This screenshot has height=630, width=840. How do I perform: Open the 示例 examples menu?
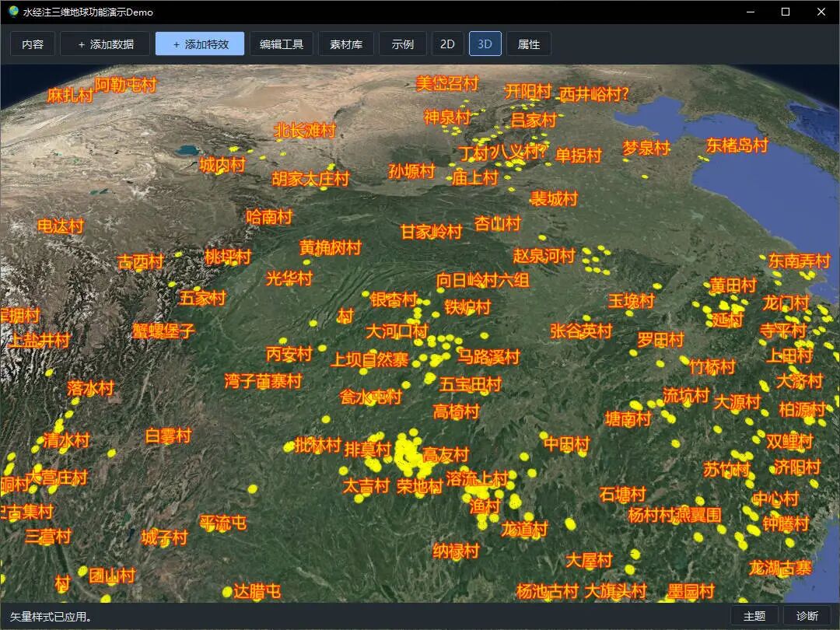(x=403, y=44)
